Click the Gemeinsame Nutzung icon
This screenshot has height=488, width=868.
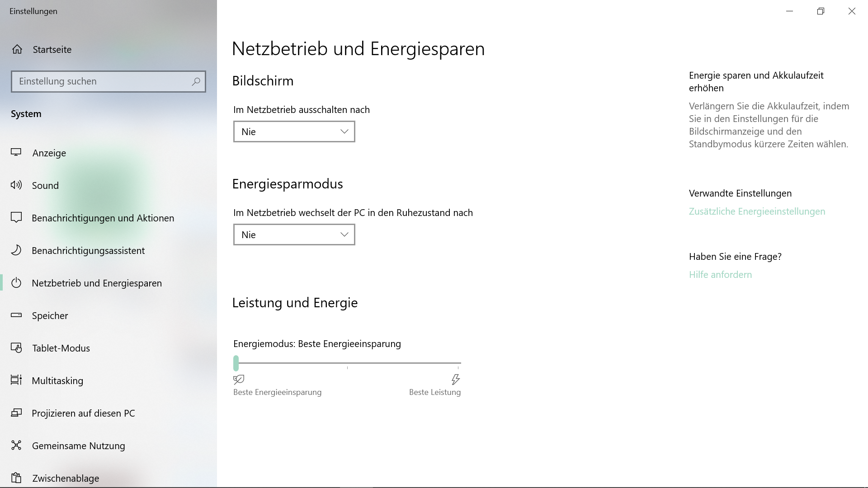(x=16, y=446)
